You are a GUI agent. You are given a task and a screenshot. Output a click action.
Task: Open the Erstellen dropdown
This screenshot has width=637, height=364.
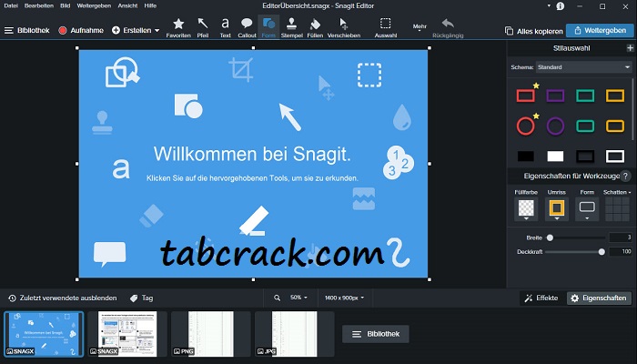coord(136,30)
